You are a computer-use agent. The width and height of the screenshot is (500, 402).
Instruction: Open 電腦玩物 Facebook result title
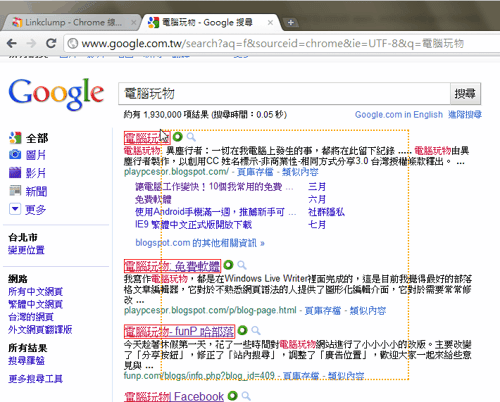coord(174,396)
